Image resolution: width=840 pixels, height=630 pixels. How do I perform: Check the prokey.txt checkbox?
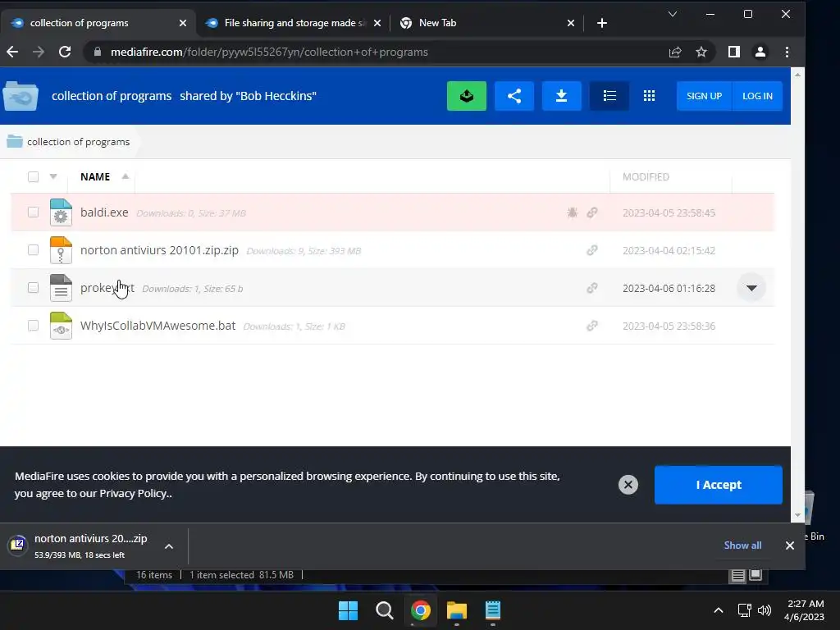coord(33,288)
